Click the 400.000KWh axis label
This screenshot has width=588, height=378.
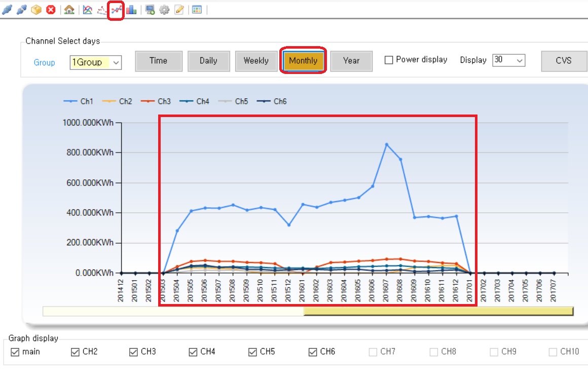(x=90, y=213)
